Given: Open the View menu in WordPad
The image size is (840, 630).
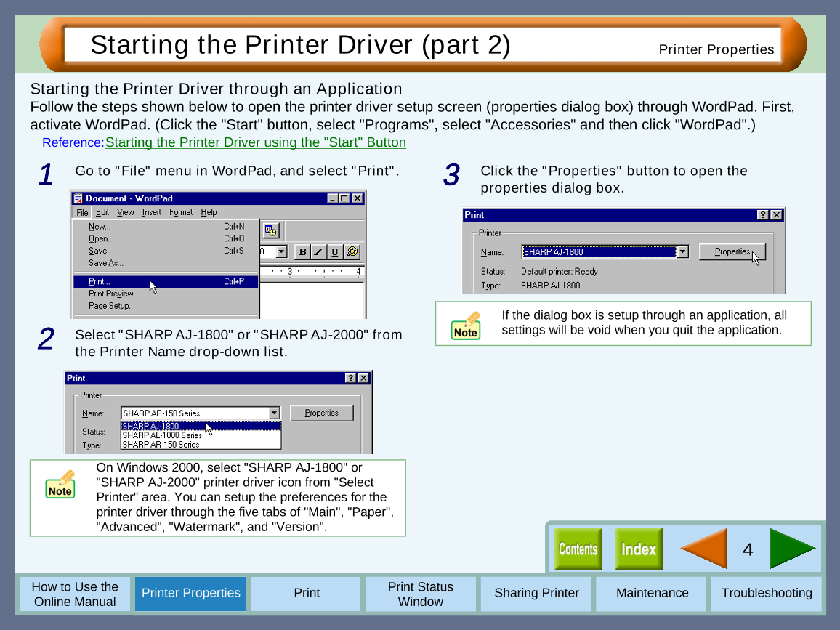Looking at the screenshot, I should coord(126,213).
